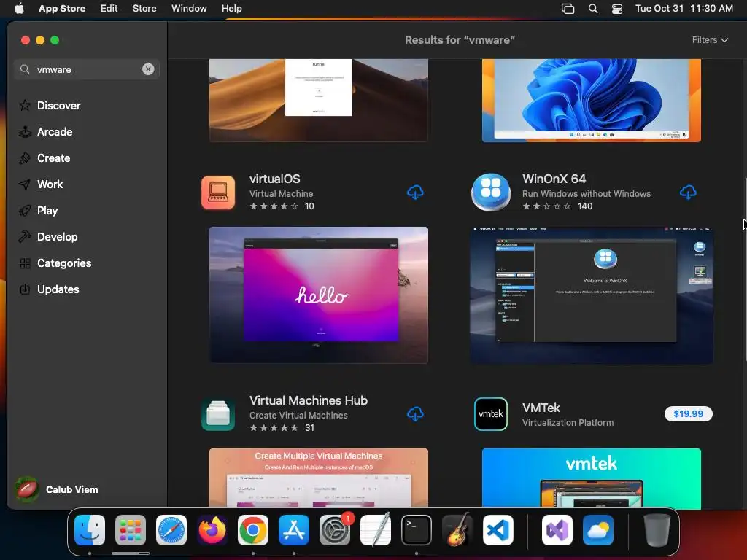The image size is (747, 560).
Task: Open Virtual Machines Hub title link
Action: click(309, 400)
